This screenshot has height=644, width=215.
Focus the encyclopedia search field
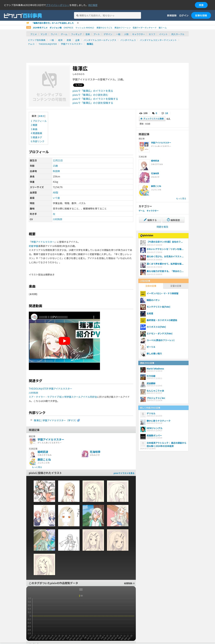tap(107, 16)
